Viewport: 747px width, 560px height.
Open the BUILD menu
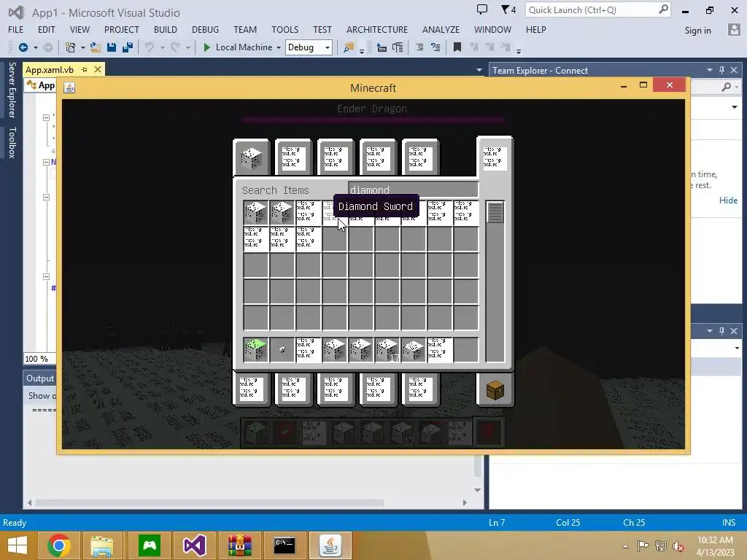166,29
